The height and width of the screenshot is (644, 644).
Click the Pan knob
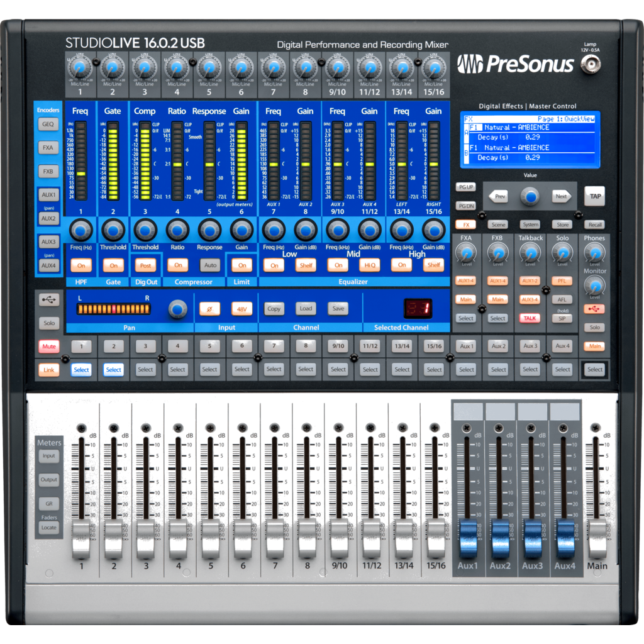[178, 308]
